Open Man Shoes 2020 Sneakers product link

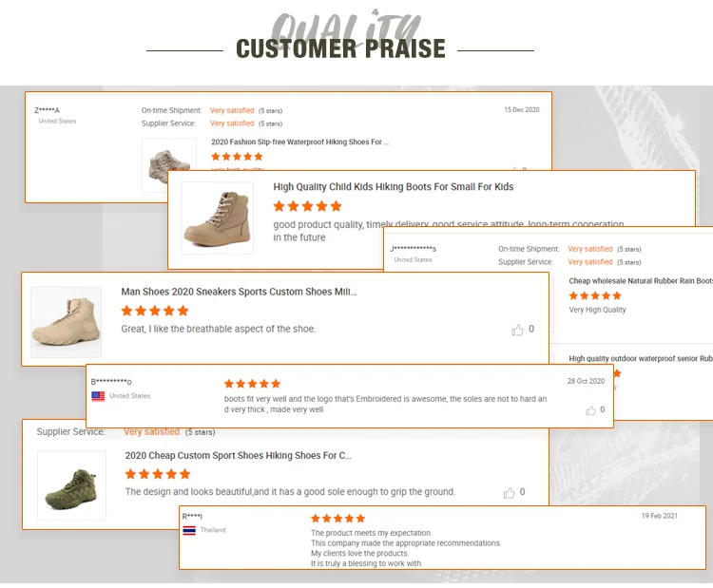point(239,293)
